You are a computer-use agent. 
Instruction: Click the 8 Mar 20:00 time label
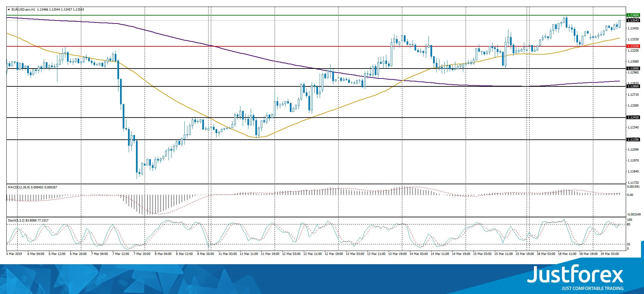tap(206, 254)
